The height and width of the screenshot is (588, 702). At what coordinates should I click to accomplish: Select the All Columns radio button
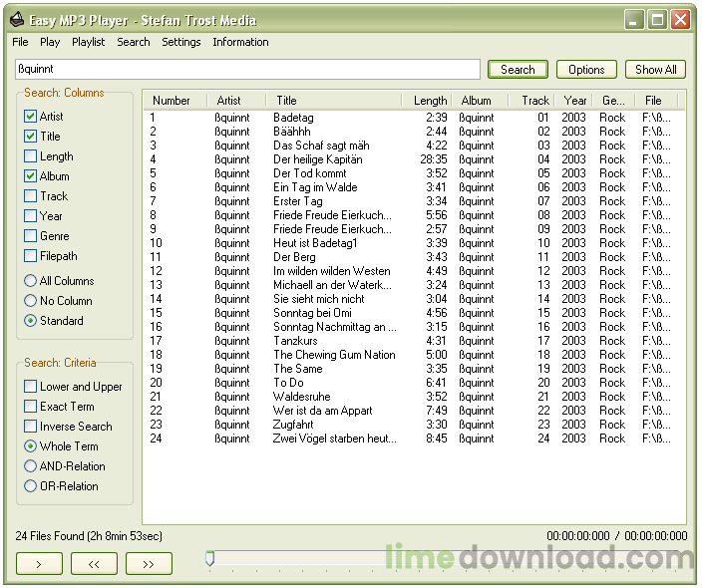31,281
